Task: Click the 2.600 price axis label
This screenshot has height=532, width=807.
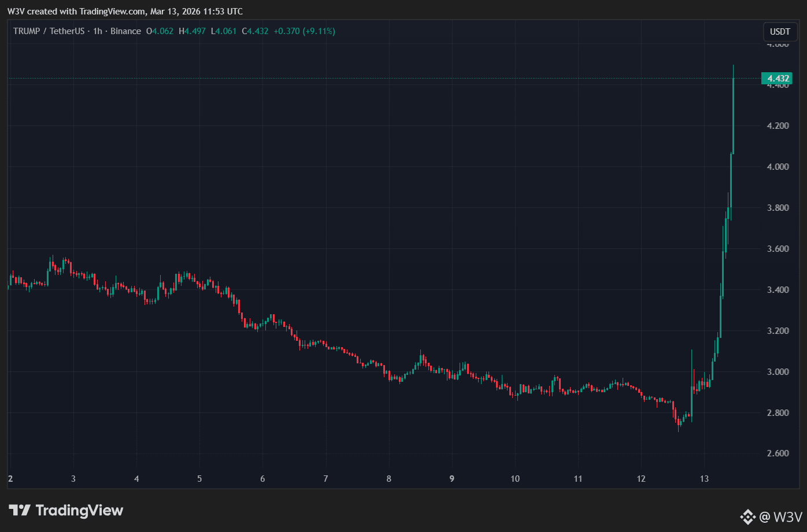Action: click(778, 453)
